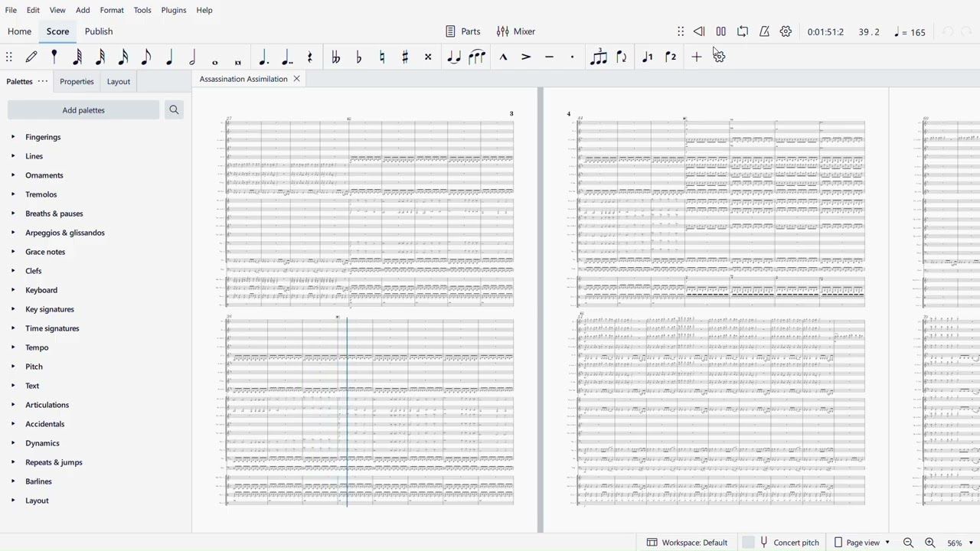
Task: Expand the Key signatures palette
Action: (x=12, y=309)
